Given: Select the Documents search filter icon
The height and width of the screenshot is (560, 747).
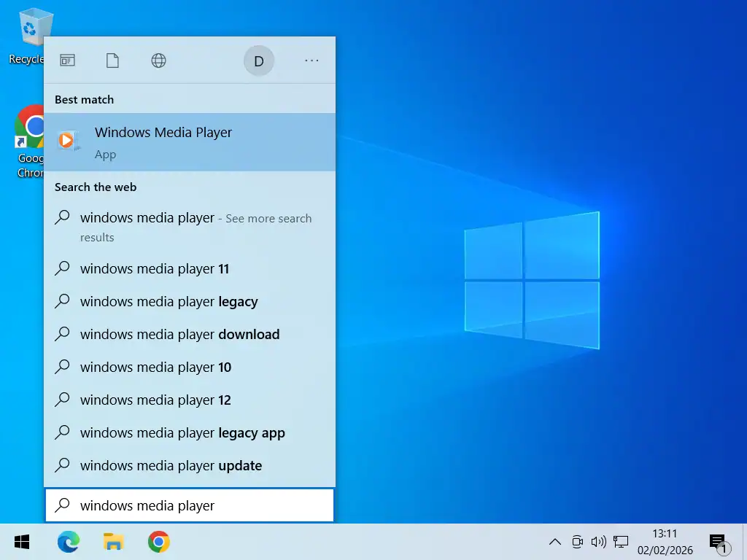Looking at the screenshot, I should point(112,61).
